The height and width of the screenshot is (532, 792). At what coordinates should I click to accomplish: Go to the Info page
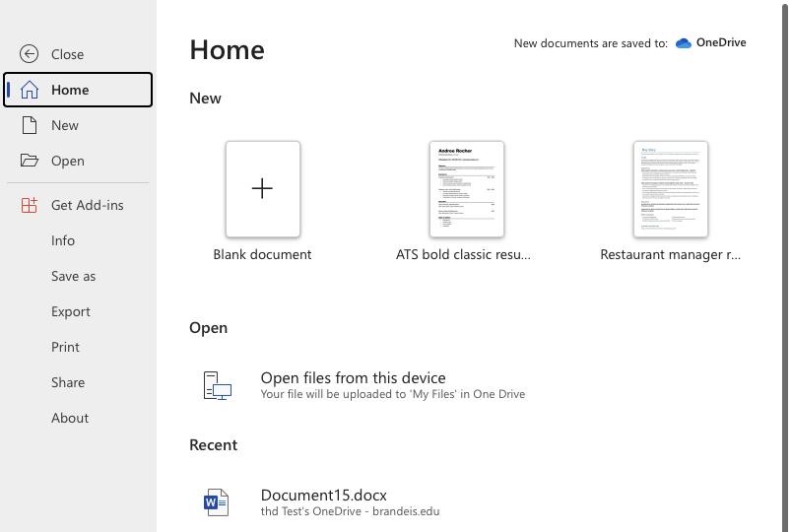pyautogui.click(x=78, y=240)
